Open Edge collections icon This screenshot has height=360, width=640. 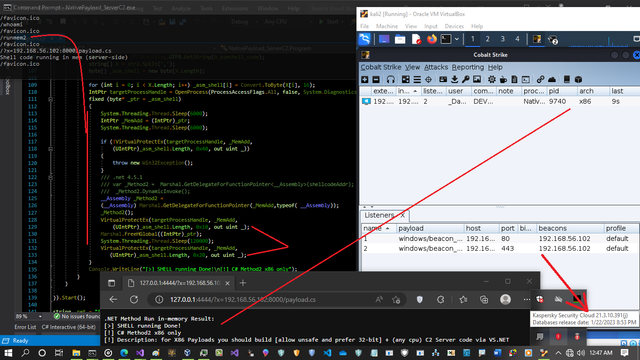(x=484, y=300)
